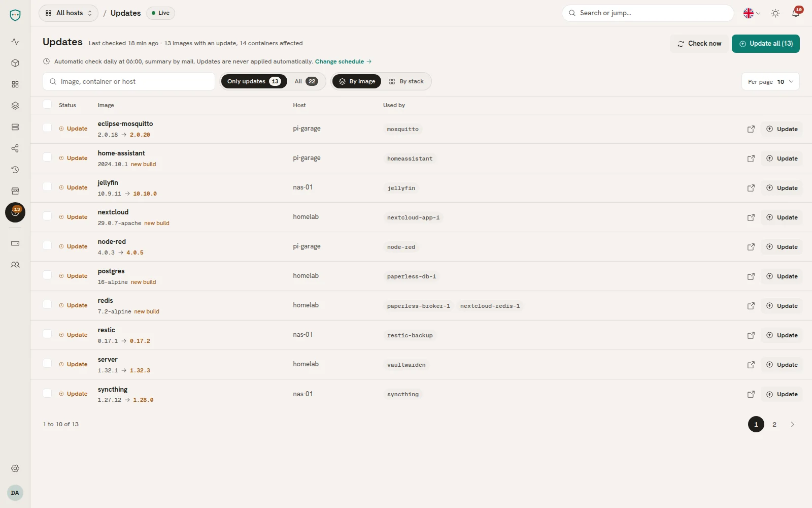
Task: Open the server hosts icon in sidebar
Action: click(15, 127)
